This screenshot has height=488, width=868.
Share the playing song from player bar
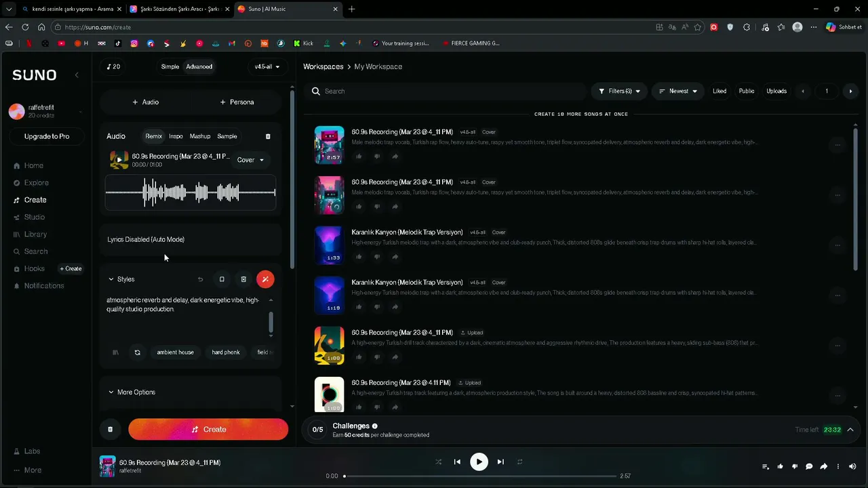coord(824,466)
